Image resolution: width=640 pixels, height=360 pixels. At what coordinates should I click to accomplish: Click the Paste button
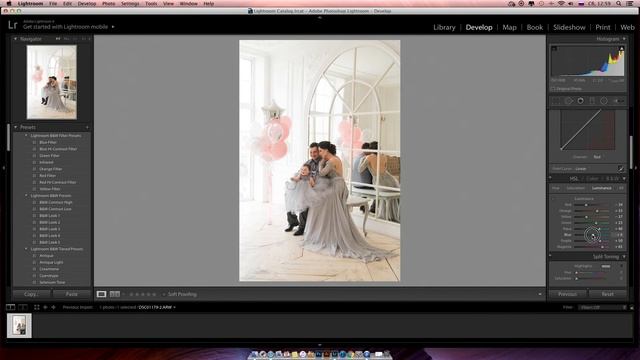[71, 294]
